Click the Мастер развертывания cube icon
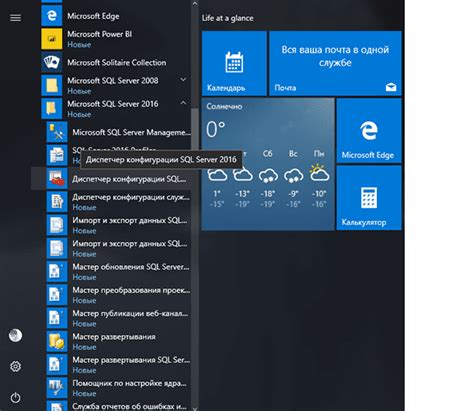This screenshot has height=411, width=474. click(57, 341)
